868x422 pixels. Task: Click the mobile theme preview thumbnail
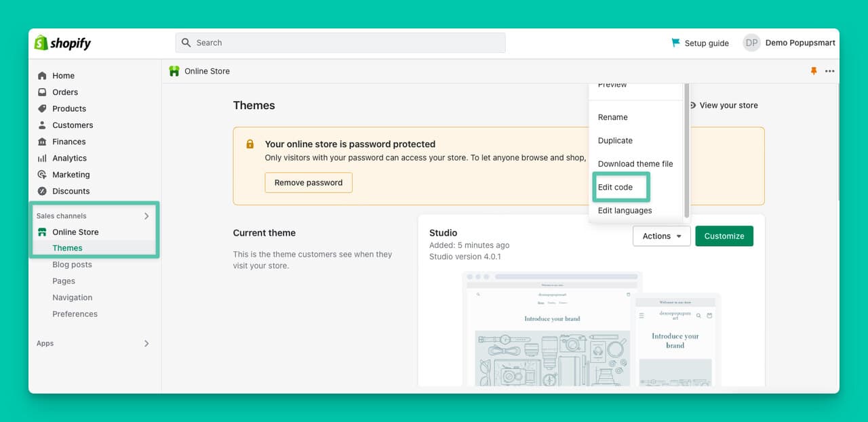(675, 340)
